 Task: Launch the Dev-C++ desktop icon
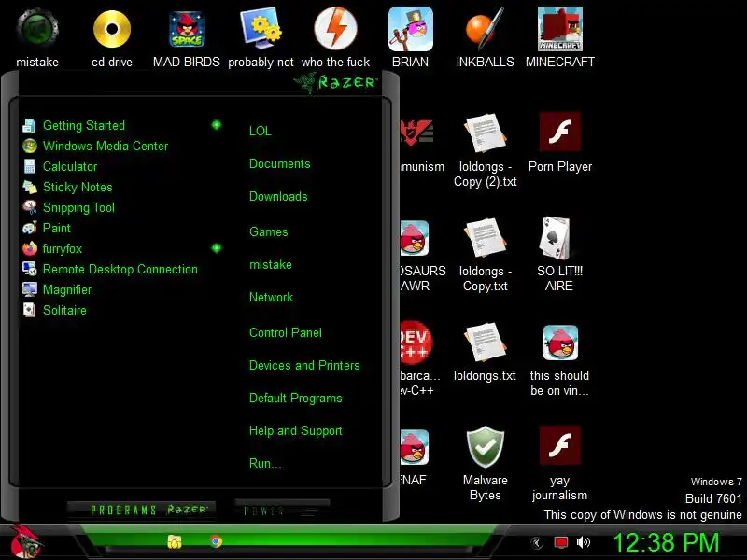[416, 343]
